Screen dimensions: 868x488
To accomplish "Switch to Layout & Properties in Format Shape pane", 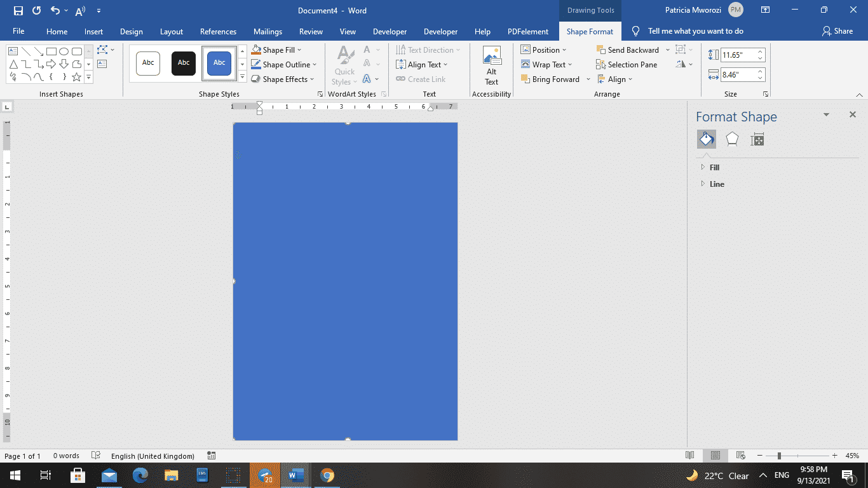I will click(757, 139).
